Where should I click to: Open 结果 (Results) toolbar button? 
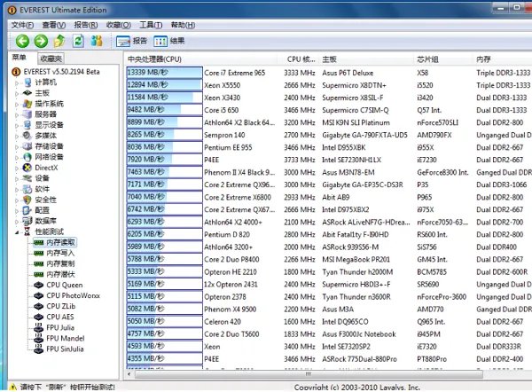coord(170,41)
